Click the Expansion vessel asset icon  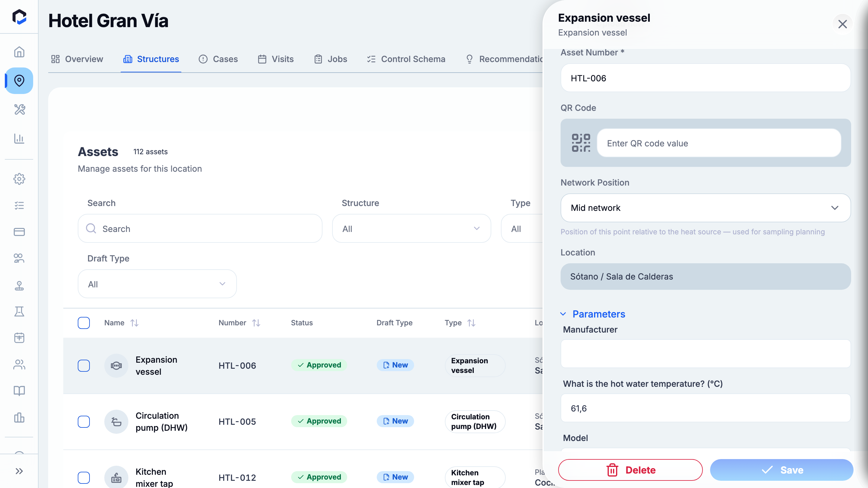(x=116, y=365)
